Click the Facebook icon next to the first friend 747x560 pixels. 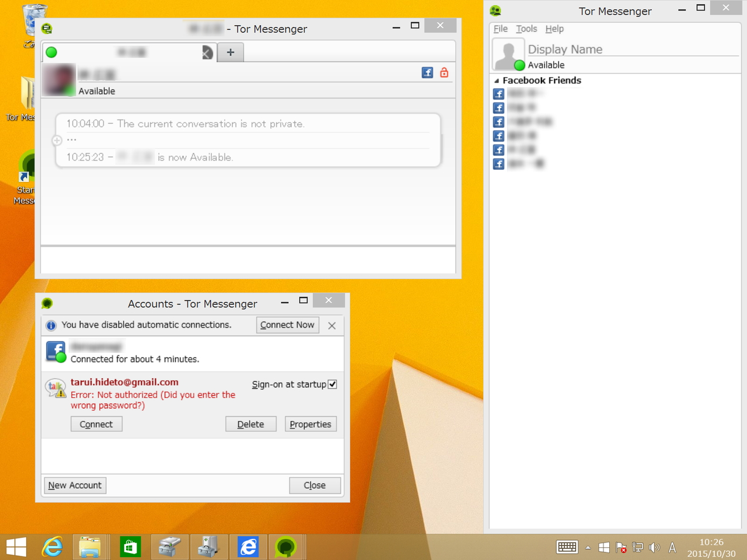(x=498, y=93)
